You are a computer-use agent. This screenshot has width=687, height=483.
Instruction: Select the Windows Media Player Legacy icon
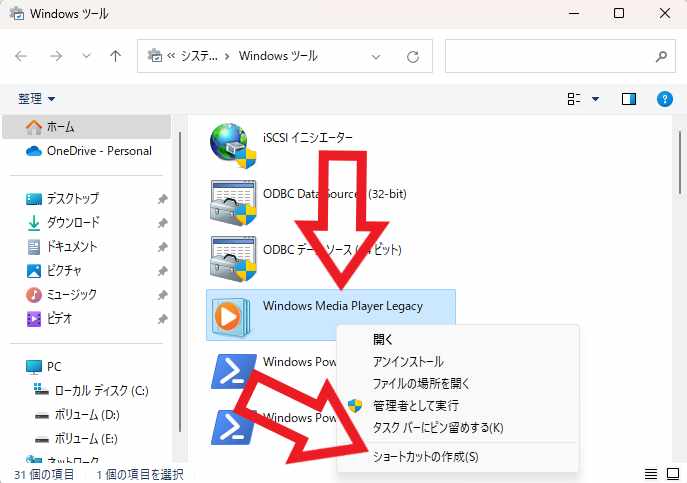coord(230,316)
